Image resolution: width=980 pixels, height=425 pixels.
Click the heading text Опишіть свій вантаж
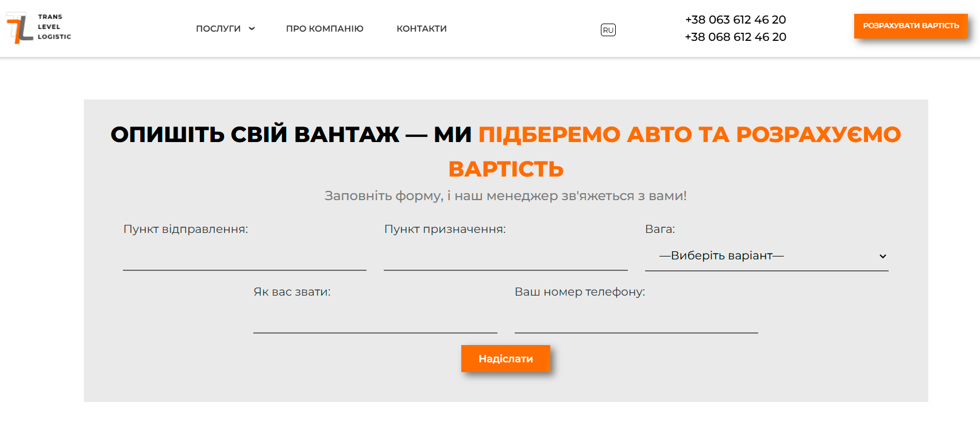[x=255, y=135]
